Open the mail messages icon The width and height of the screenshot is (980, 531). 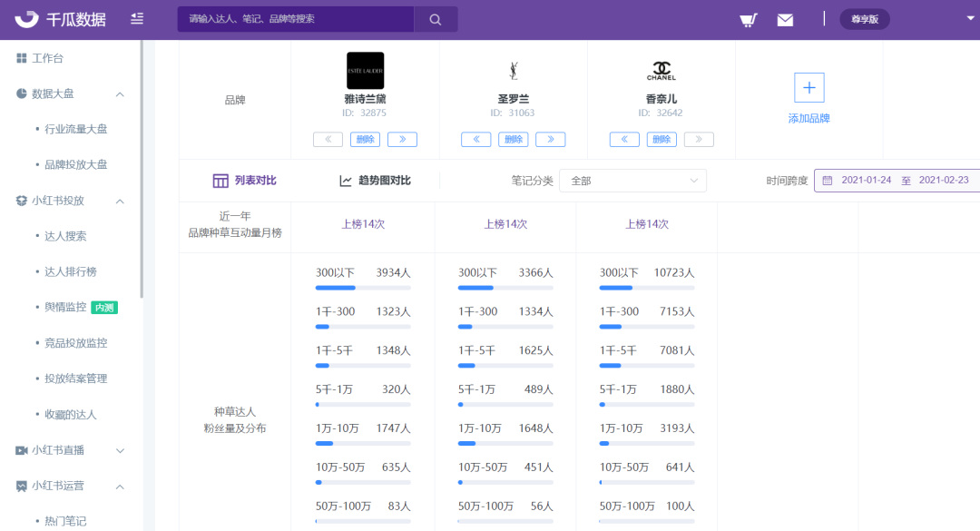tap(785, 20)
